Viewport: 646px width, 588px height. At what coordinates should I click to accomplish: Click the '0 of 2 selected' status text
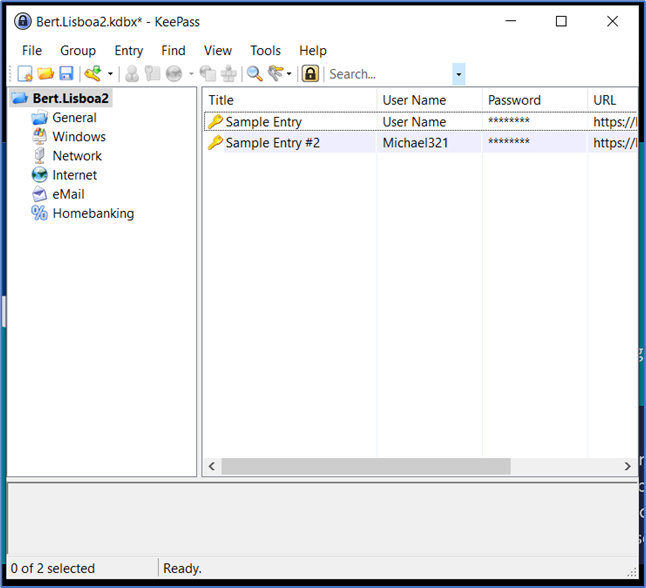coord(53,569)
